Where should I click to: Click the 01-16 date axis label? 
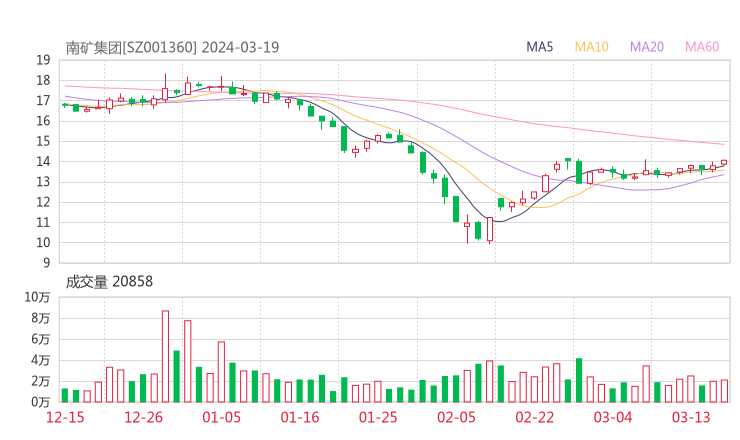pyautogui.click(x=300, y=417)
